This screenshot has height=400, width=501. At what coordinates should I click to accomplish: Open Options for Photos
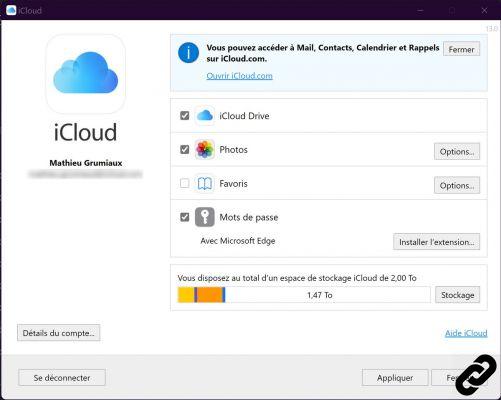tap(457, 151)
